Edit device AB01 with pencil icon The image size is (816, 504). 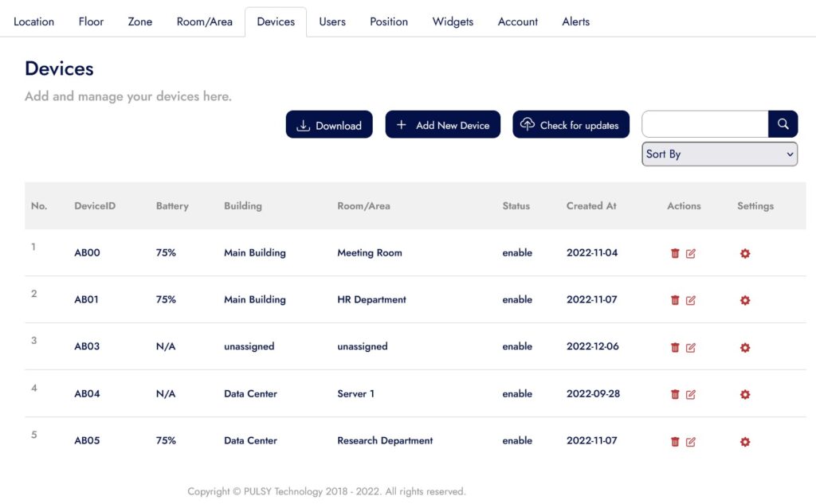point(691,300)
